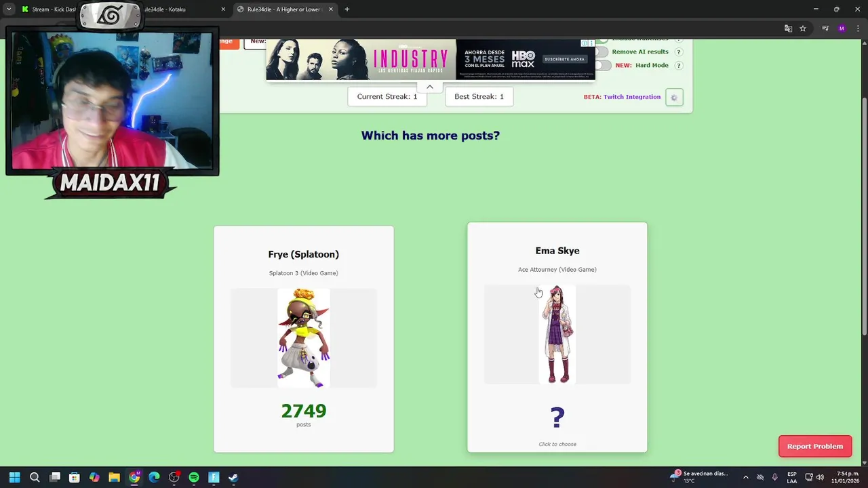
Task: Open the tab search dropdown in Chrome
Action: click(x=9, y=9)
